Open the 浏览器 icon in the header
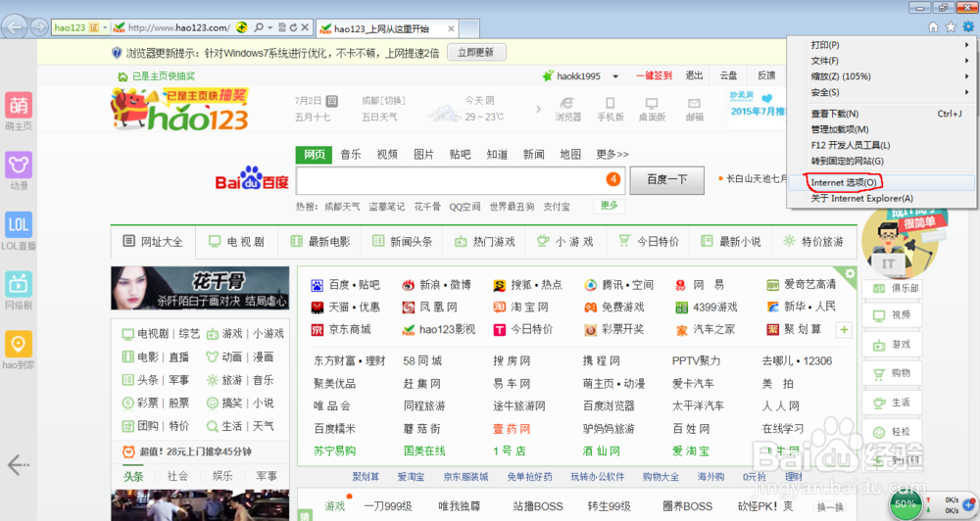This screenshot has width=980, height=521. pos(567,110)
